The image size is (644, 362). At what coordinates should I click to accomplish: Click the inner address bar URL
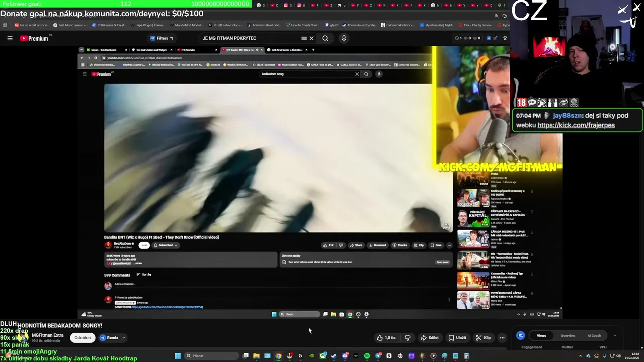pos(144,58)
